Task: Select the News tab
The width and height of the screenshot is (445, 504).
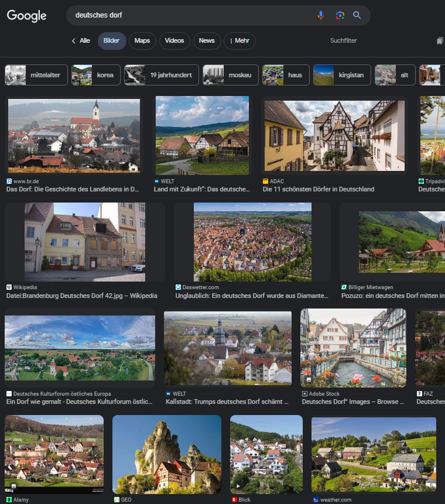Action: (207, 41)
